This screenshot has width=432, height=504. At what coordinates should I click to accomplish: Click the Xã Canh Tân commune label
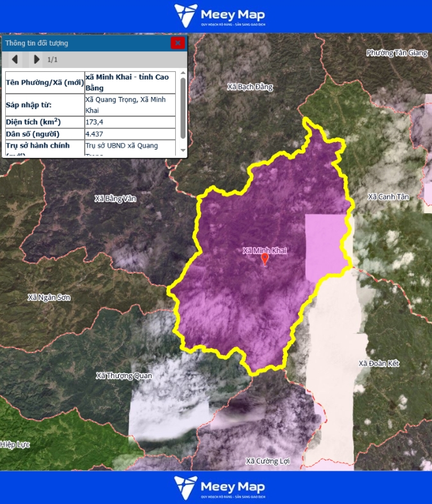[x=388, y=196]
